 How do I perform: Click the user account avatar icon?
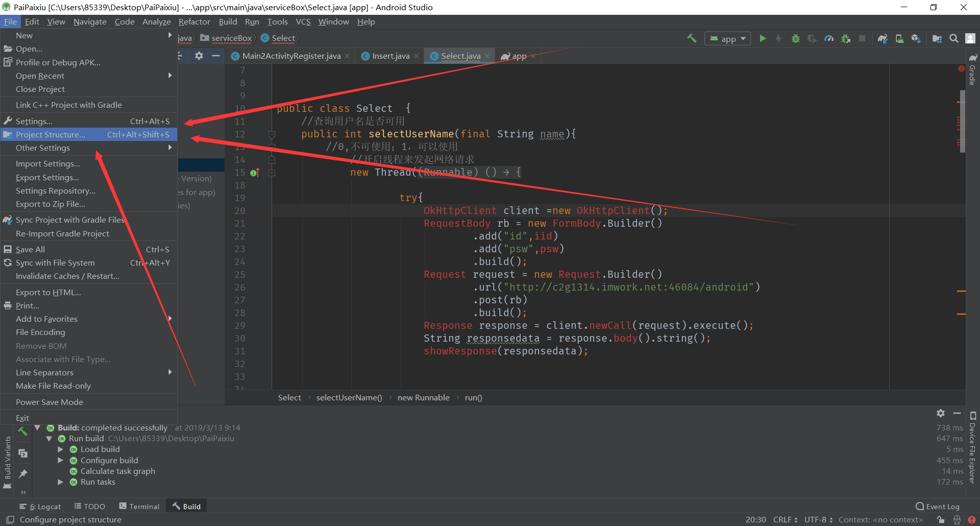coord(970,38)
